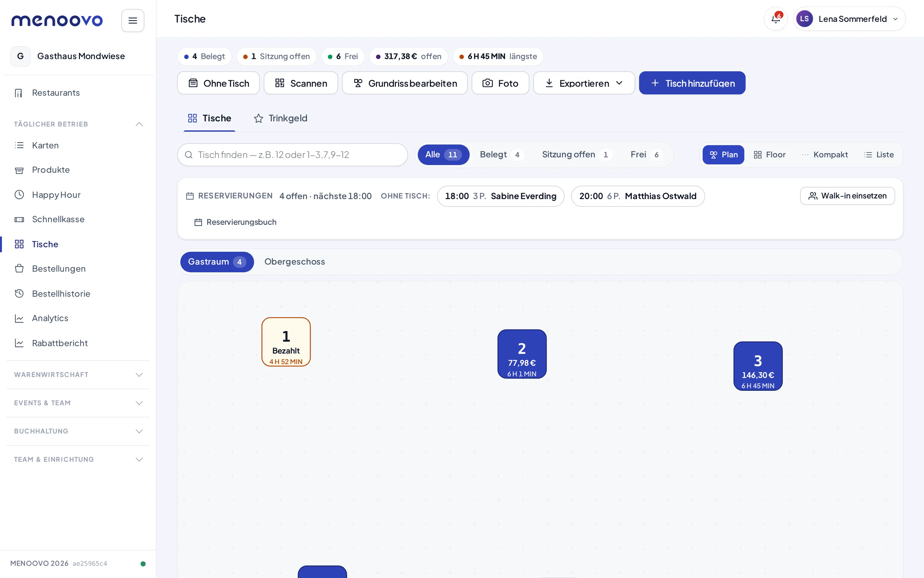Switch to Floor view
Screen dimensions: 924x578
click(x=769, y=155)
